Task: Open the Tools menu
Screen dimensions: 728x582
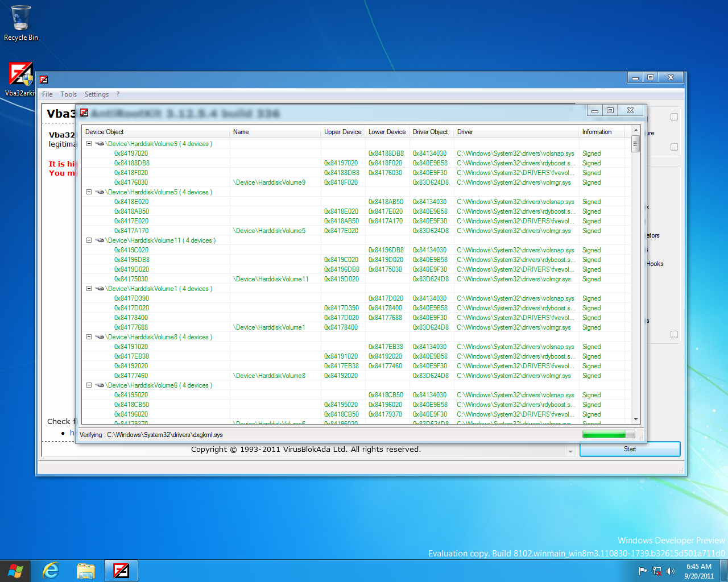Action: 69,94
